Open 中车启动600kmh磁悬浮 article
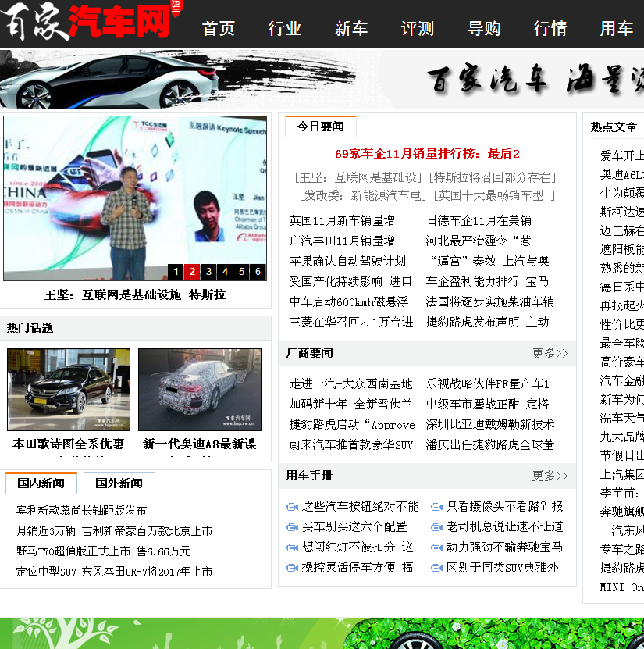The width and height of the screenshot is (644, 649). click(349, 301)
